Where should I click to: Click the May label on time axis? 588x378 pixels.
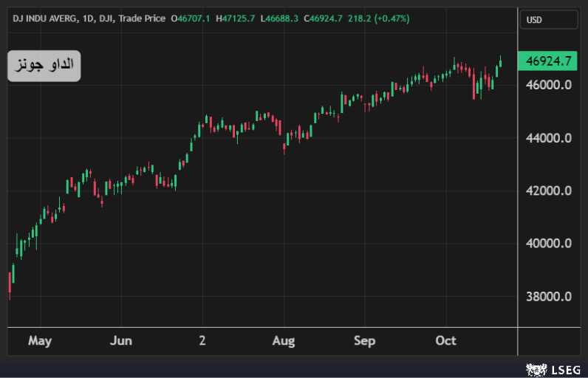pos(40,340)
